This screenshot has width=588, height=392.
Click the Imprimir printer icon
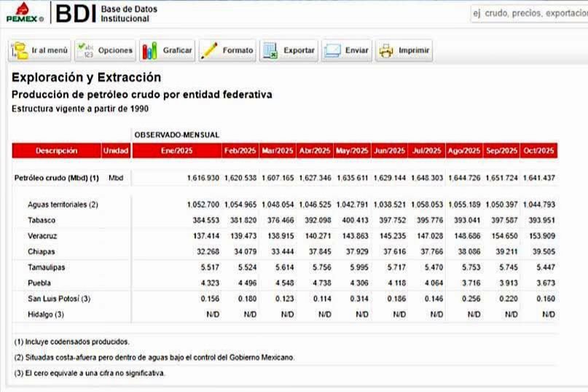click(x=385, y=51)
